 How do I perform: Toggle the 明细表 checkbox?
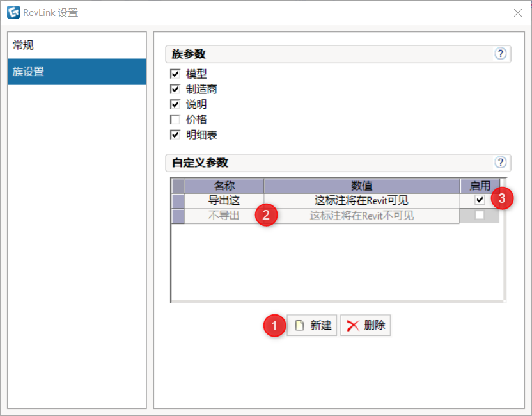point(175,135)
